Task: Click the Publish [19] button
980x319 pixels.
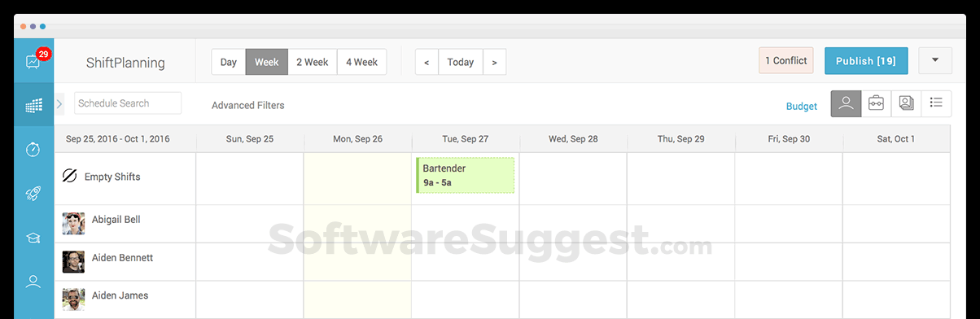Action: [x=866, y=61]
